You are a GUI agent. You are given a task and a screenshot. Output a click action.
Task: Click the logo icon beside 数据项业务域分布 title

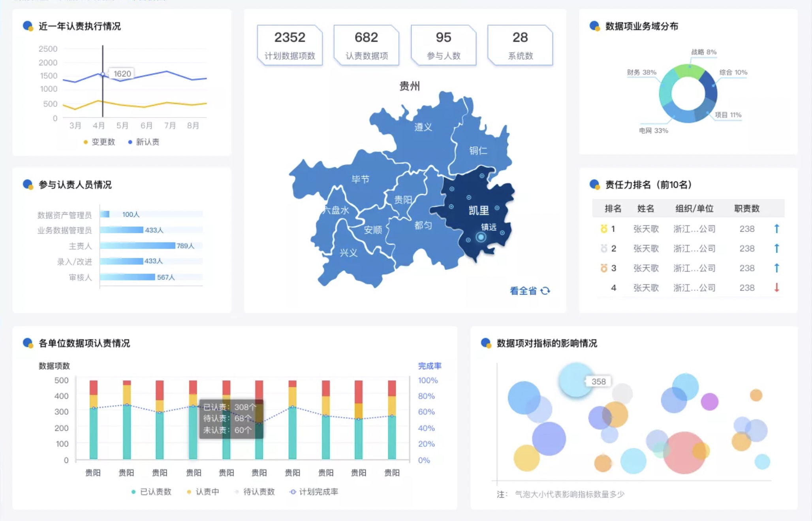[594, 26]
